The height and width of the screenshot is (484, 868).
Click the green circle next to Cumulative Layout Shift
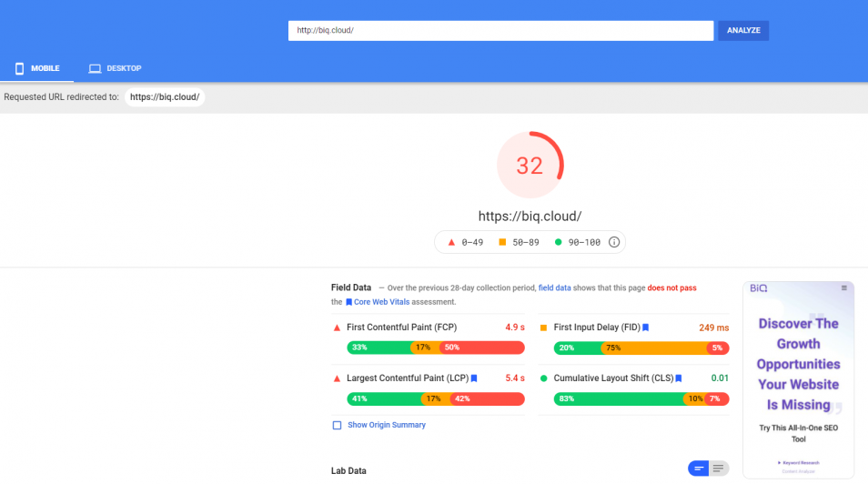tap(543, 378)
